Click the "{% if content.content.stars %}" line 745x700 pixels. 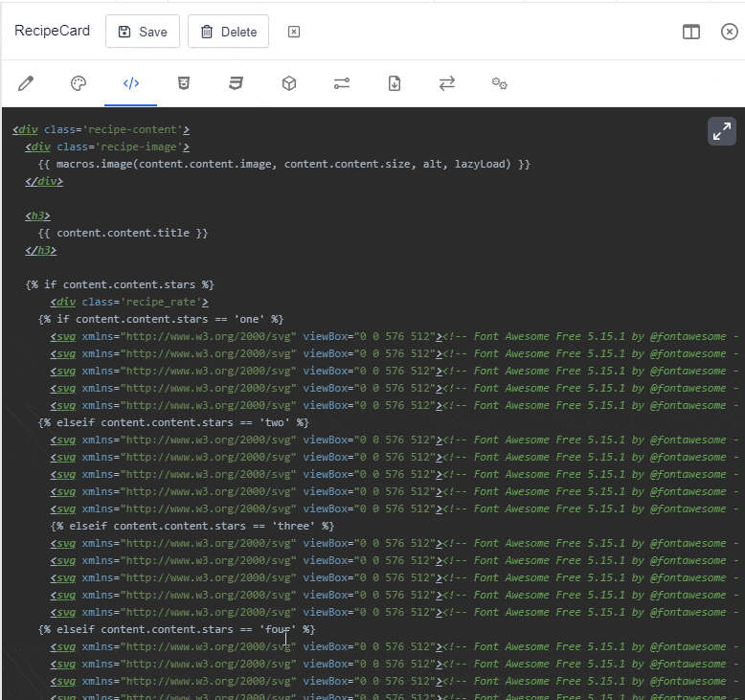(x=120, y=284)
